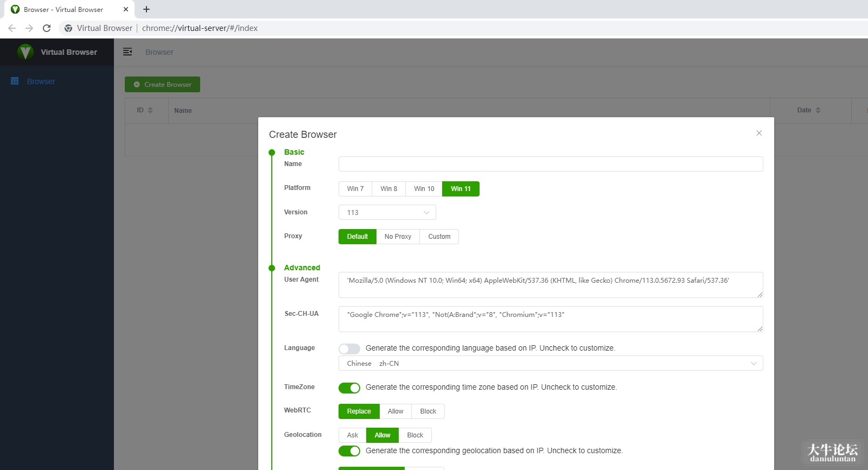
Task: Click the Name input field
Action: pyautogui.click(x=551, y=164)
